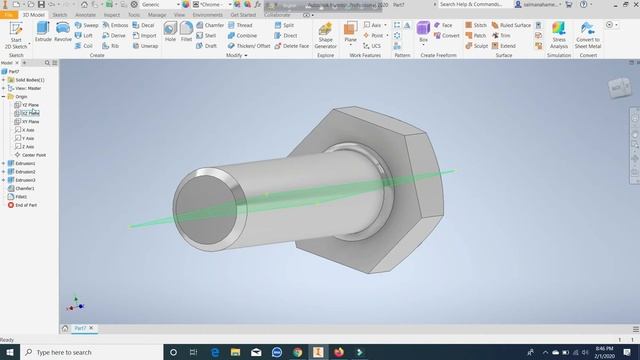Click End of Part marker
640x360 pixels.
(22, 205)
